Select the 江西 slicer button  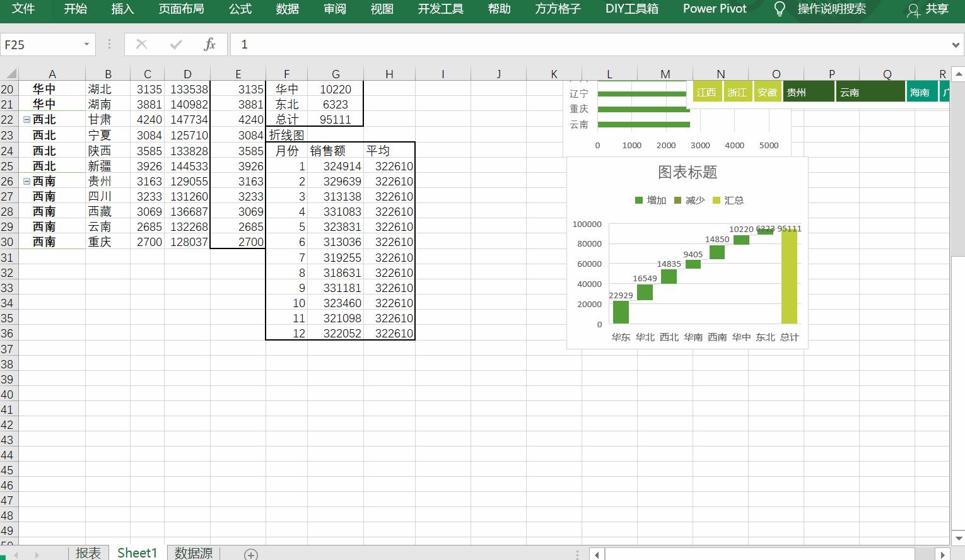pos(706,92)
